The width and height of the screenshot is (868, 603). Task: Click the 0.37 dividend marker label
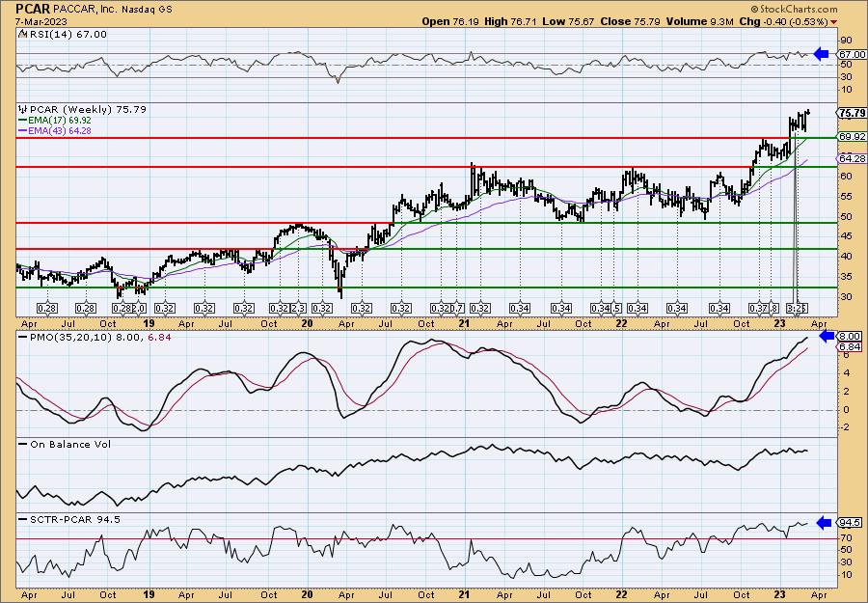[758, 308]
